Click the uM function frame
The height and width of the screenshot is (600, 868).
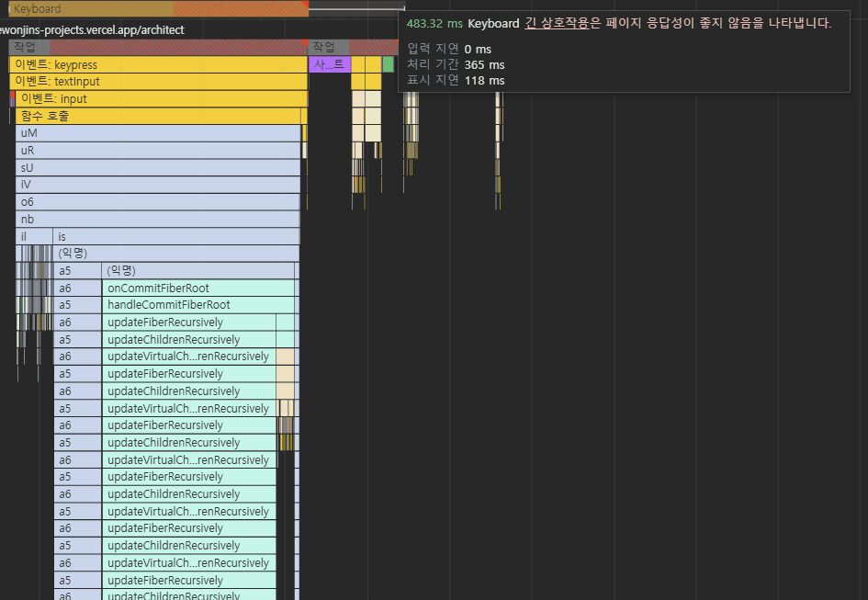[x=156, y=133]
